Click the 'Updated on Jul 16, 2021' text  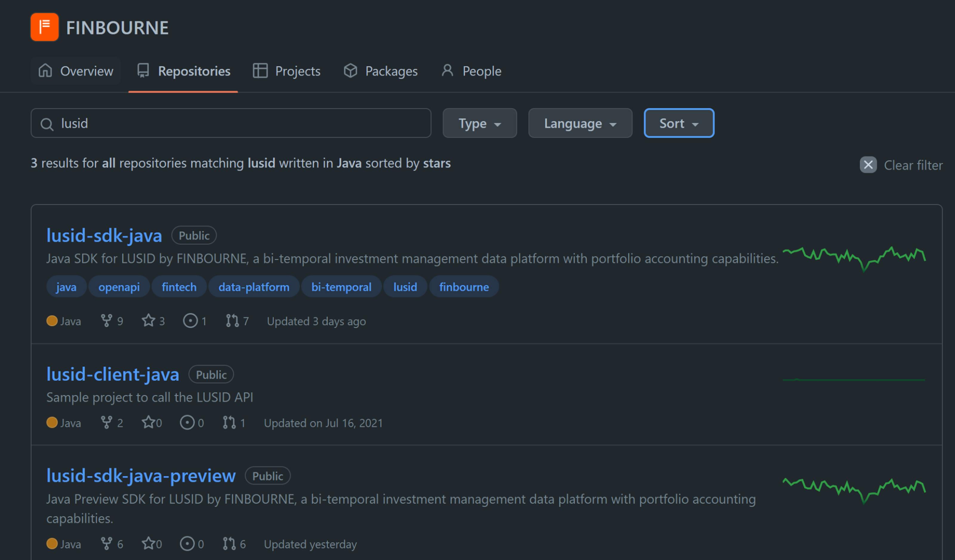pyautogui.click(x=323, y=423)
